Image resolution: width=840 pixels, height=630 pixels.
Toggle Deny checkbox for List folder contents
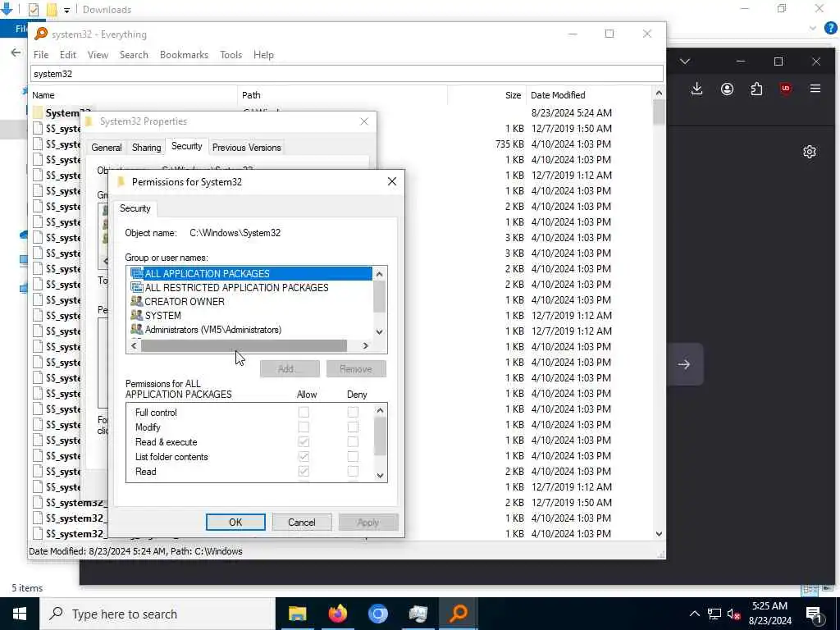click(353, 456)
